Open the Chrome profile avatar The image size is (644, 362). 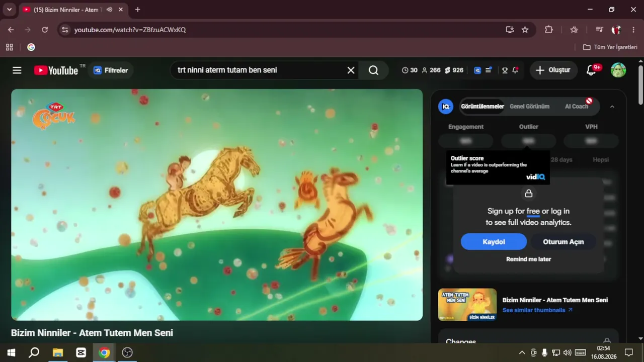point(616,30)
